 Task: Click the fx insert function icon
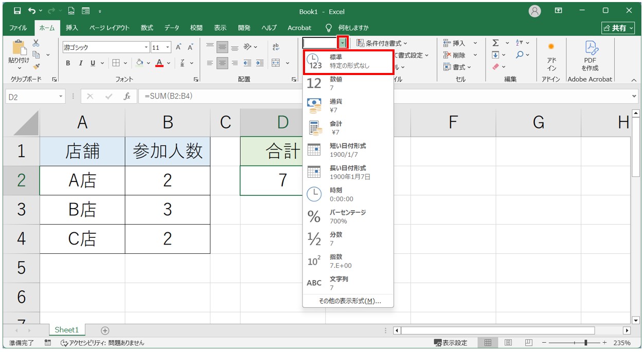point(127,96)
